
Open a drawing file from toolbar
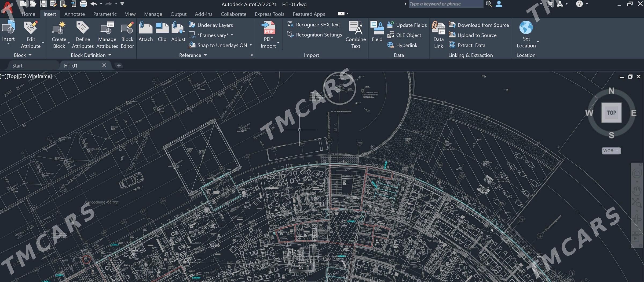33,4
